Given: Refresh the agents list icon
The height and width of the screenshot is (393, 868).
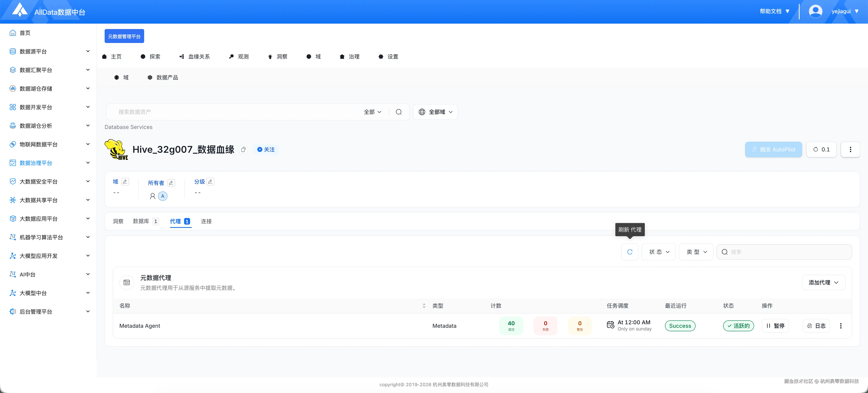Looking at the screenshot, I should click(x=630, y=252).
